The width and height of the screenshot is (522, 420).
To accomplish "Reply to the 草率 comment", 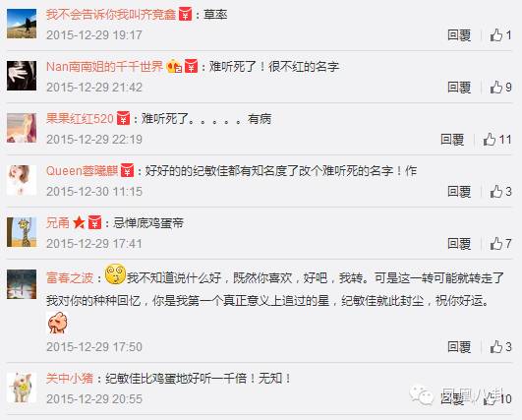I will click(459, 35).
